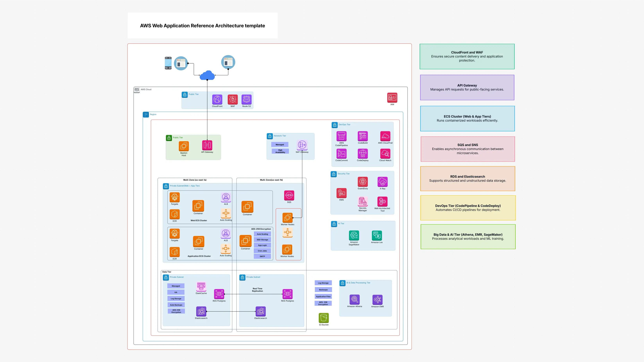Click the Amazon Athena icon
The image size is (644, 362).
click(x=354, y=299)
